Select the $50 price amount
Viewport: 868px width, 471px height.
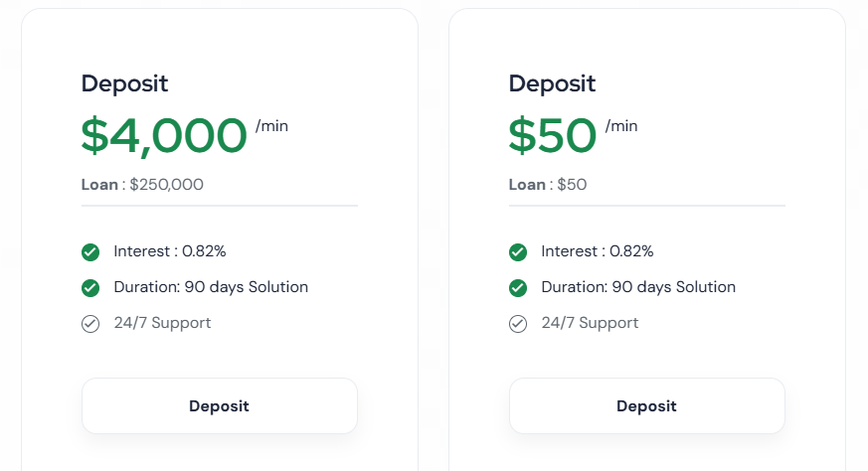point(553,136)
